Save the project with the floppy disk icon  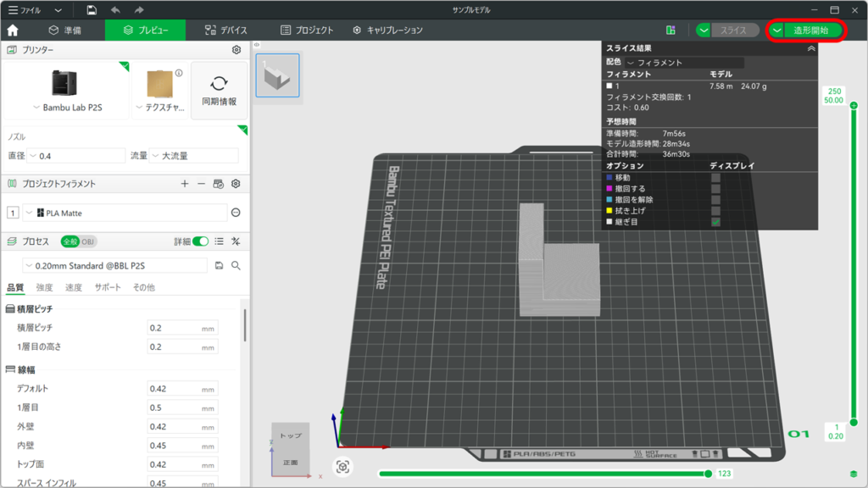pos(92,10)
